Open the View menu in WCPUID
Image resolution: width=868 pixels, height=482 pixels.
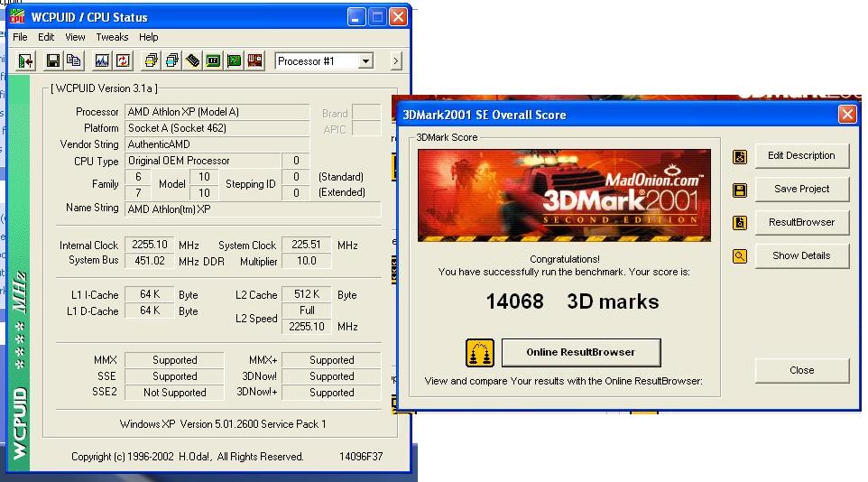coord(75,37)
